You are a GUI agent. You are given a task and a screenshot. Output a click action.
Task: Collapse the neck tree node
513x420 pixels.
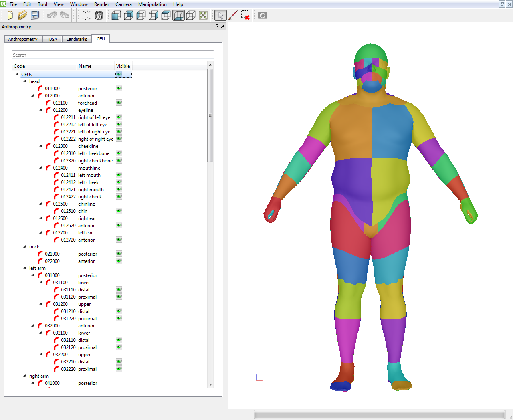click(x=24, y=247)
